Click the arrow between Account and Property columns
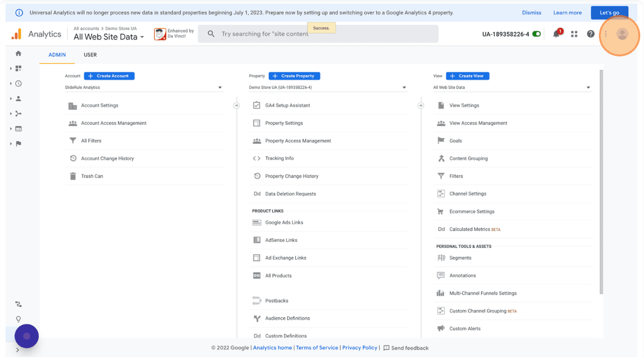 (236, 106)
